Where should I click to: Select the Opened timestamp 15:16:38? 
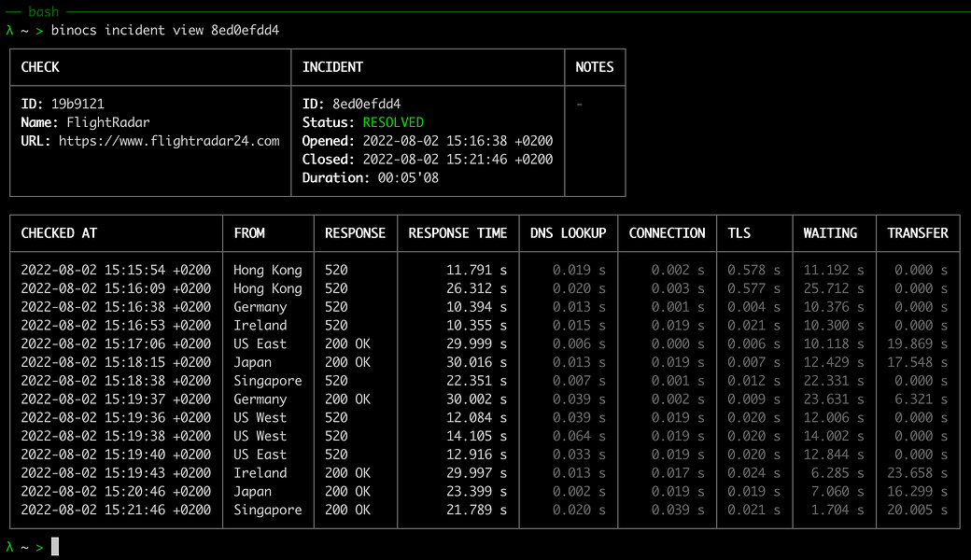coord(457,141)
